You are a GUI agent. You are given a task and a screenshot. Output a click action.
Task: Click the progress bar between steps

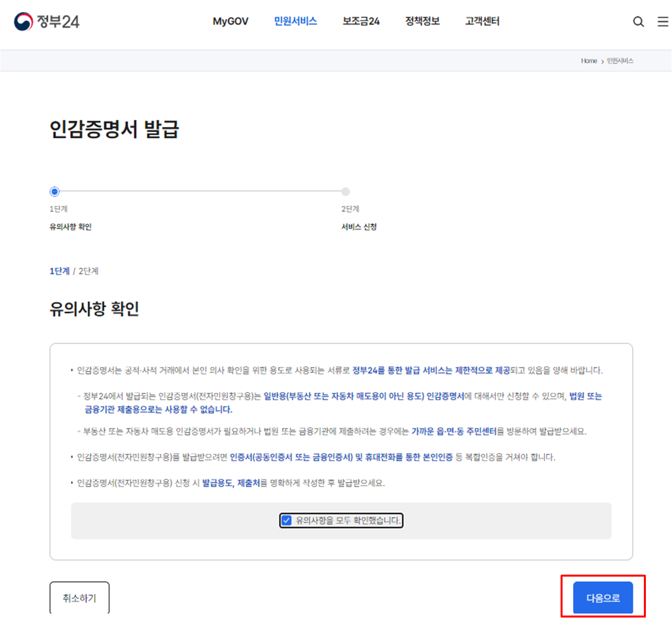pyautogui.click(x=200, y=192)
